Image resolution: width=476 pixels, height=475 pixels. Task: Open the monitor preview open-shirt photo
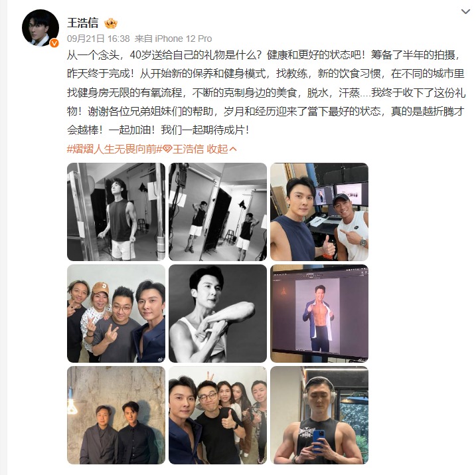pos(319,314)
